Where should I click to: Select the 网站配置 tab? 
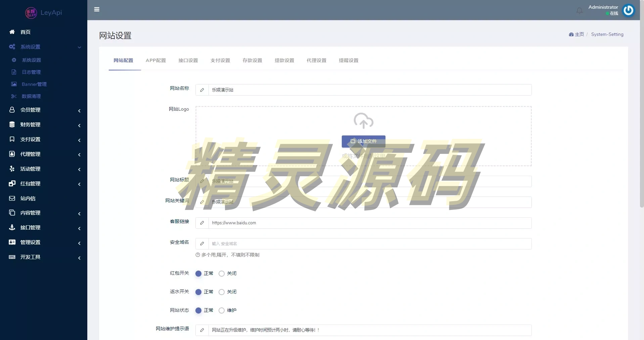(124, 60)
